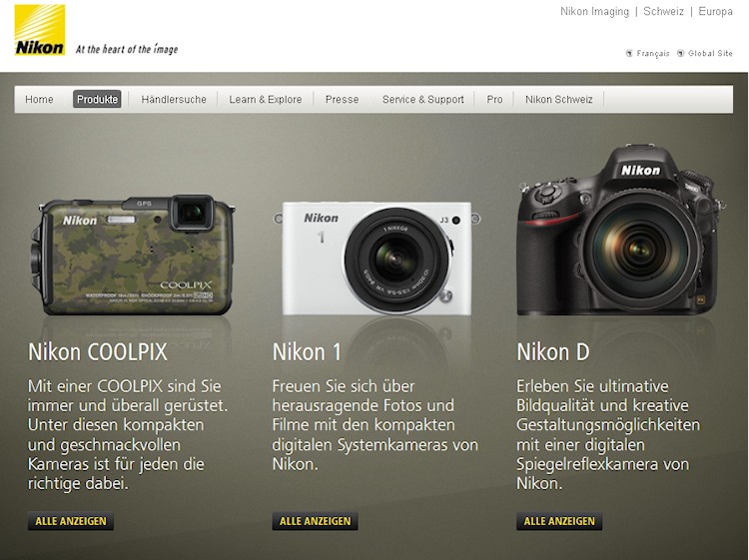Click the Nikon Imaging link
Image resolution: width=749 pixels, height=560 pixels.
595,11
